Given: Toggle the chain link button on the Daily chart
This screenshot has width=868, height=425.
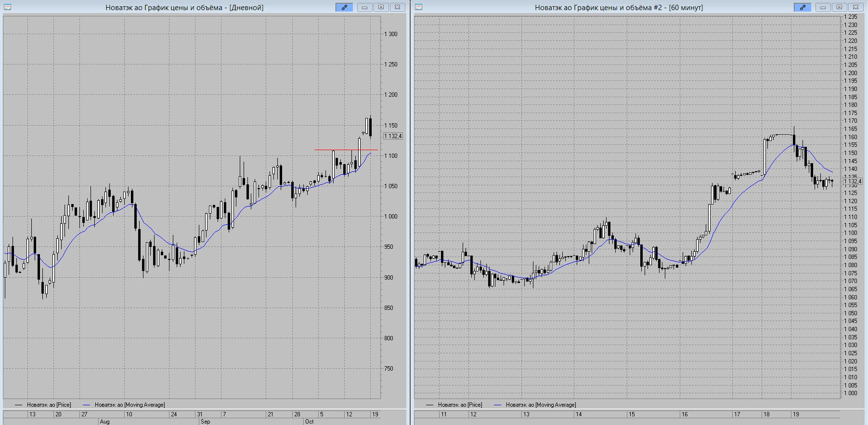Looking at the screenshot, I should point(344,7).
